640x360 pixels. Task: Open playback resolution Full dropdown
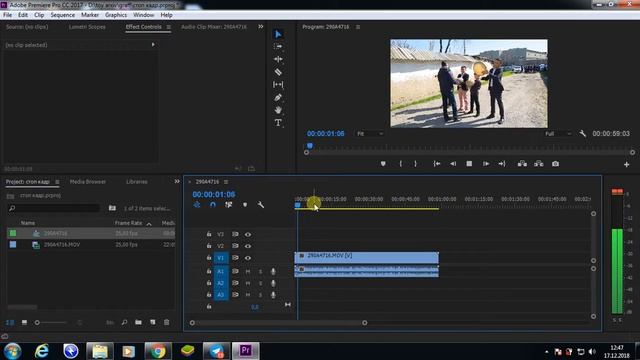[x=558, y=133]
